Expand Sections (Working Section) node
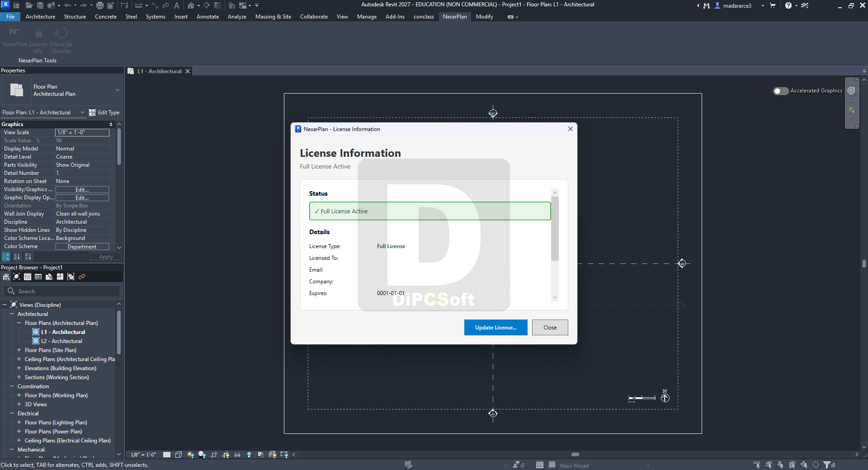Image resolution: width=868 pixels, height=470 pixels. coord(19,377)
